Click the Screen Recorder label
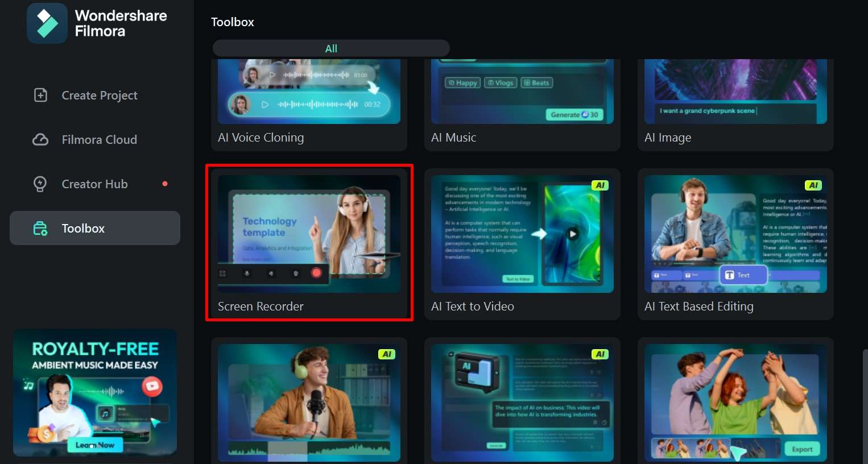This screenshot has width=868, height=464. coord(261,306)
